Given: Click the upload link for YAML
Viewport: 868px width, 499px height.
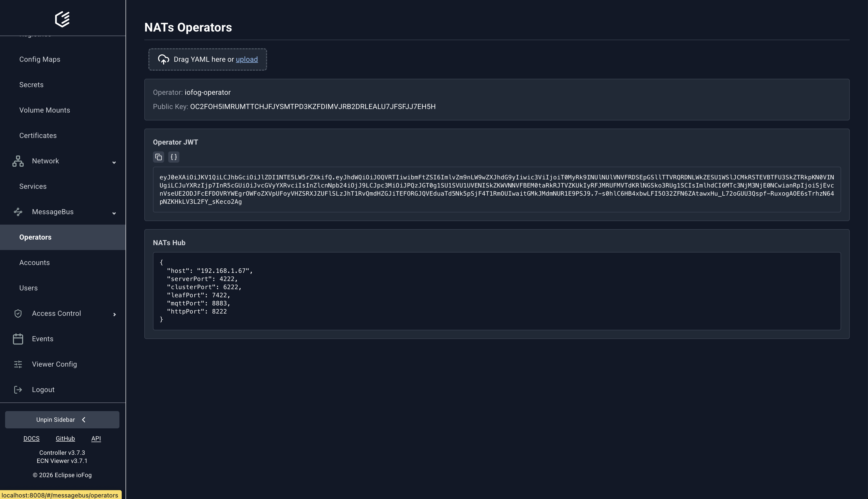Looking at the screenshot, I should (x=247, y=59).
